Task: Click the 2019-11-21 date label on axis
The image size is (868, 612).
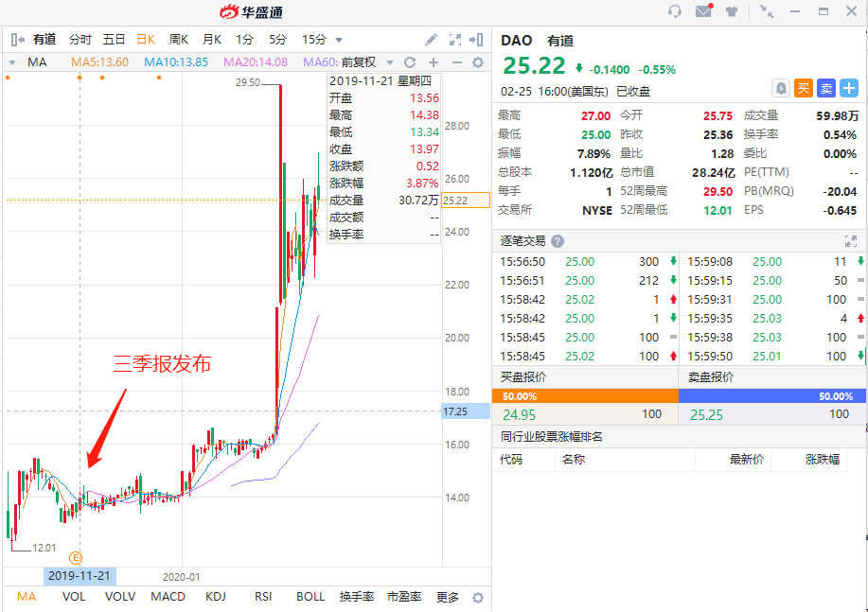Action: click(x=80, y=575)
